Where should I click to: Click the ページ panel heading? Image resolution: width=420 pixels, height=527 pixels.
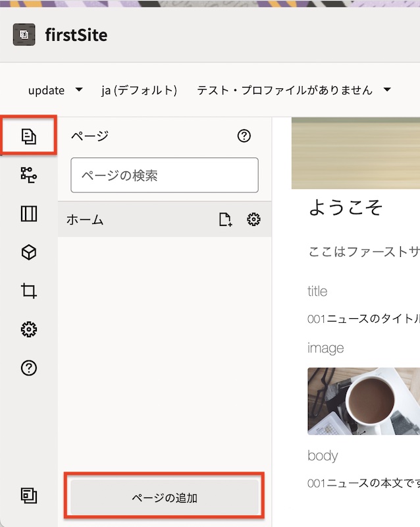[90, 136]
